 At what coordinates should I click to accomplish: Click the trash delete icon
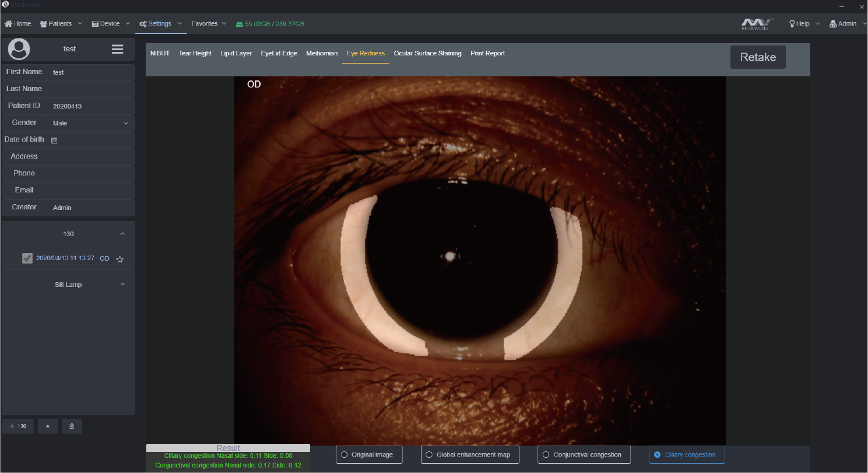coord(72,426)
